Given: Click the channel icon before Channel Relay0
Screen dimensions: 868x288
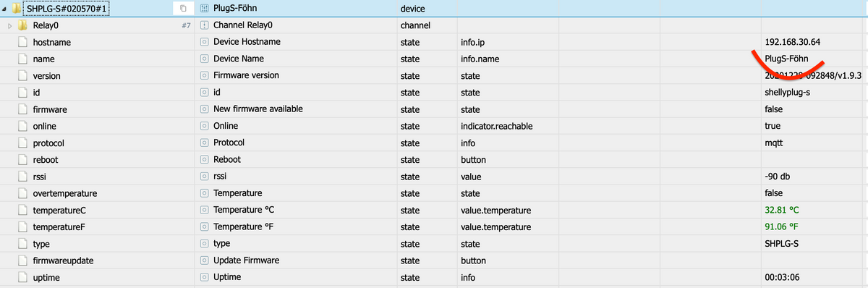Looking at the screenshot, I should tap(204, 25).
